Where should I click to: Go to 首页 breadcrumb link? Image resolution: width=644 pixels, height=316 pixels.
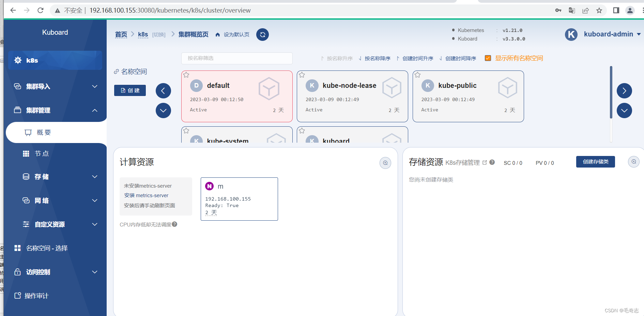(121, 34)
